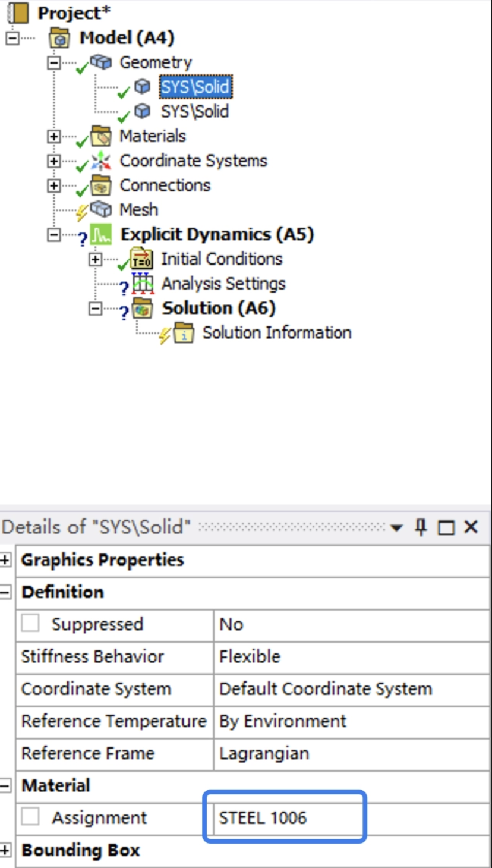Expand the Materials tree node
The image size is (492, 868).
pyautogui.click(x=53, y=136)
